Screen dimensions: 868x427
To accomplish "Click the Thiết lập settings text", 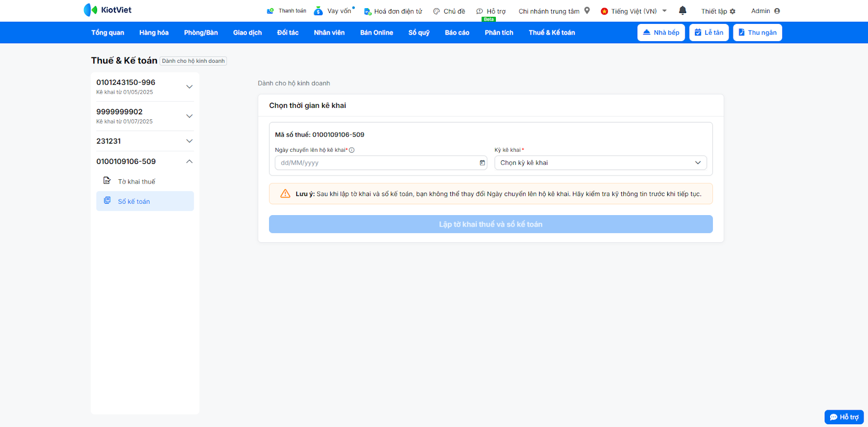I will [714, 11].
